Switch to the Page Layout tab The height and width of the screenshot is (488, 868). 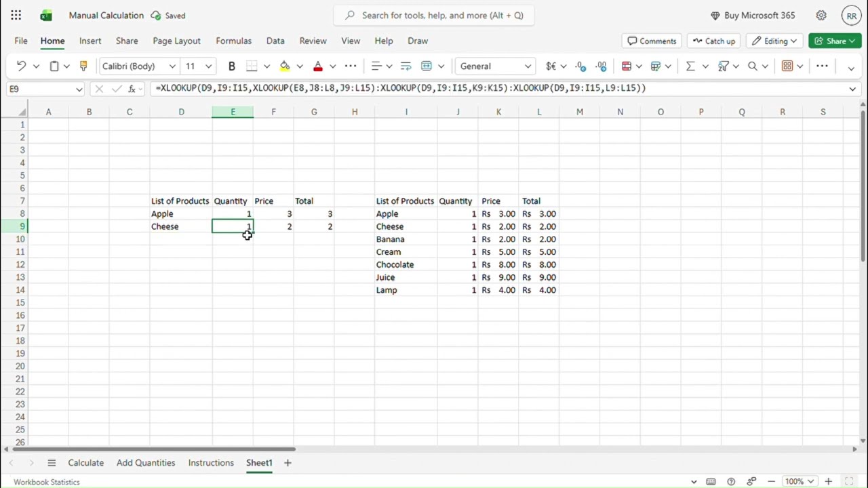[x=176, y=41]
